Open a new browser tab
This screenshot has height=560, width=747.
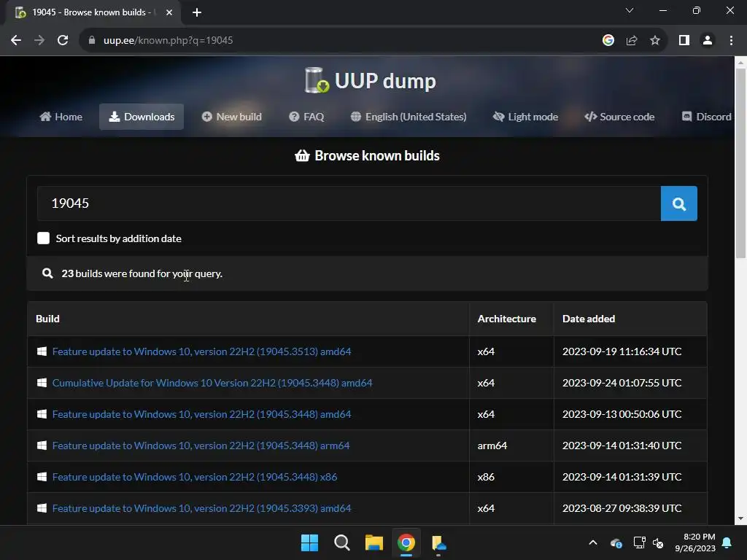click(197, 12)
